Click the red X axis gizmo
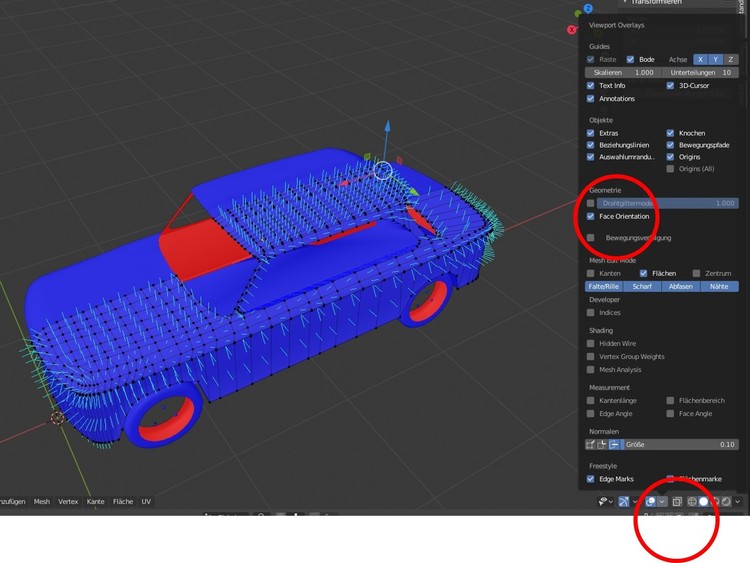 [x=572, y=30]
